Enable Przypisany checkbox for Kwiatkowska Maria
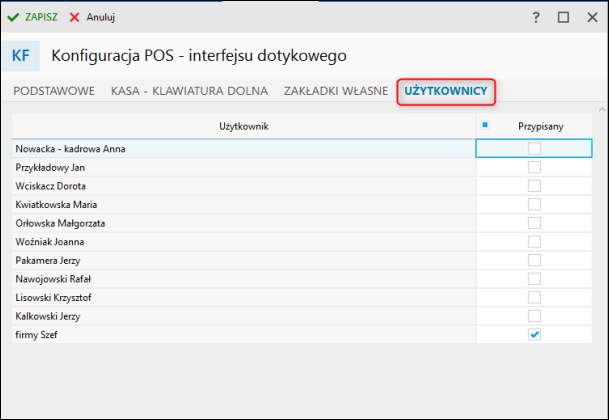Image resolution: width=609 pixels, height=420 pixels. pyautogui.click(x=534, y=204)
